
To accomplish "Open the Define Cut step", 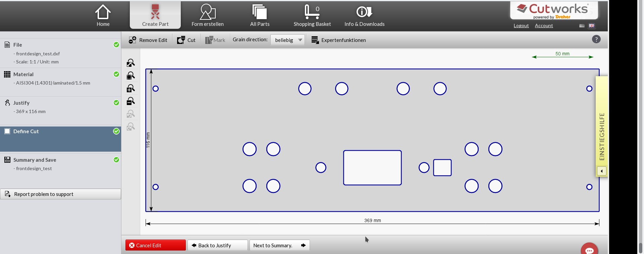I will 60,139.
